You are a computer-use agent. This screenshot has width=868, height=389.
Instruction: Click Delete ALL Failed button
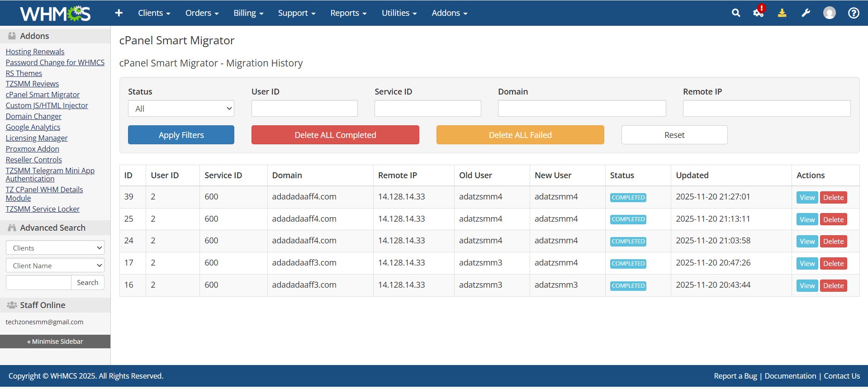[x=520, y=135]
